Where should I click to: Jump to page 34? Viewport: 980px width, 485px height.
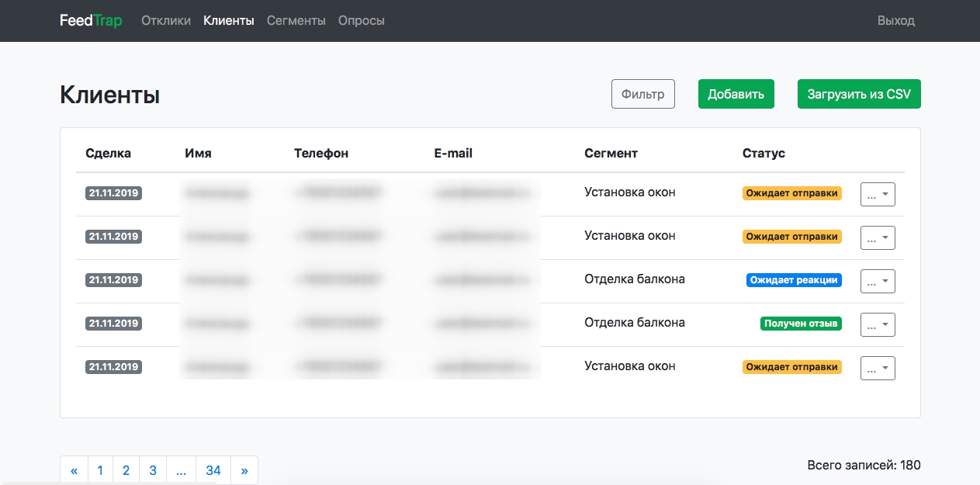[x=213, y=470]
